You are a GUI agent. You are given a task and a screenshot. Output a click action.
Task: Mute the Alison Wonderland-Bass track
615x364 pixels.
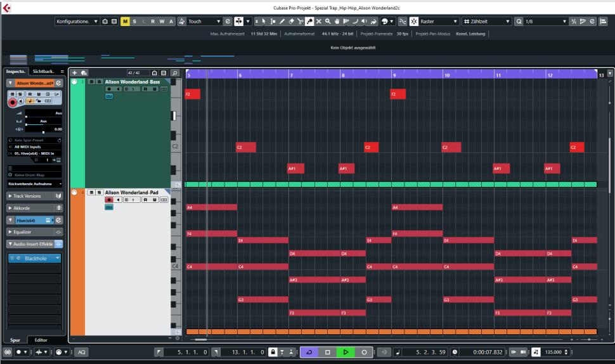pos(91,82)
